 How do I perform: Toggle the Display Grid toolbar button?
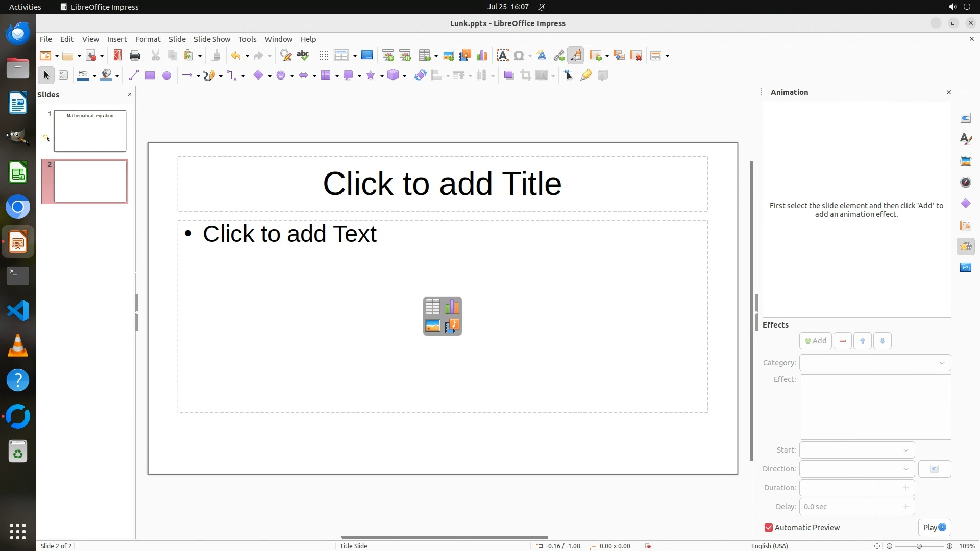pos(324,56)
